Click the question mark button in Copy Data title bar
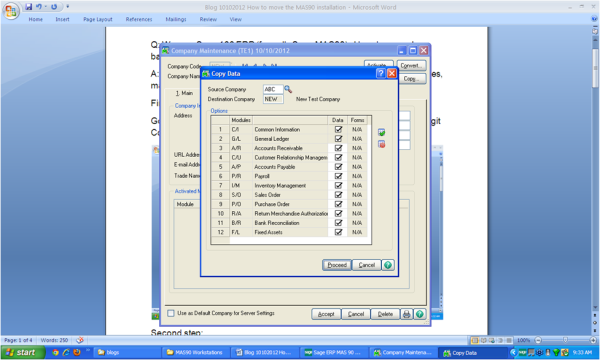This screenshot has width=600, height=360. tap(380, 73)
